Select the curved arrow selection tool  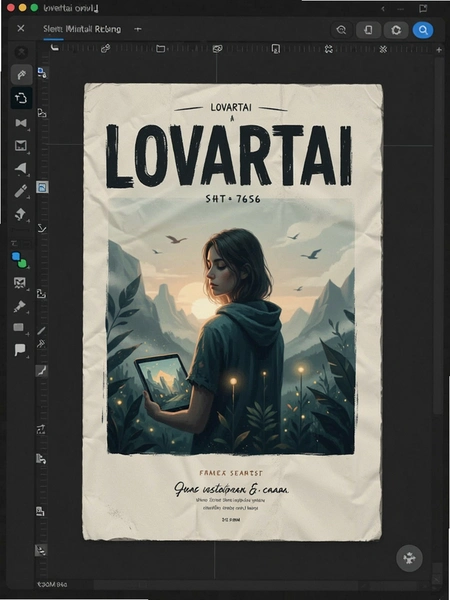21,74
